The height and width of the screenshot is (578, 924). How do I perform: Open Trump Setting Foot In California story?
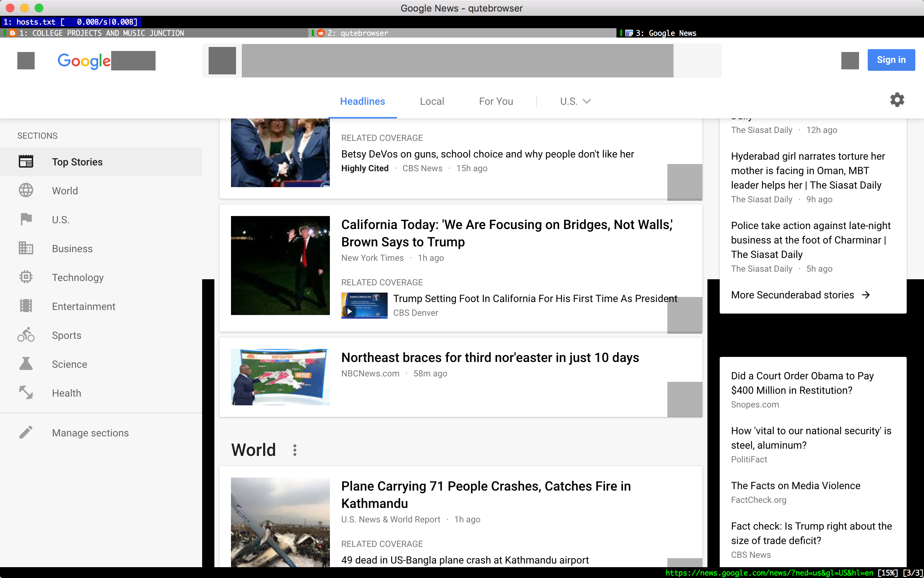tap(535, 298)
